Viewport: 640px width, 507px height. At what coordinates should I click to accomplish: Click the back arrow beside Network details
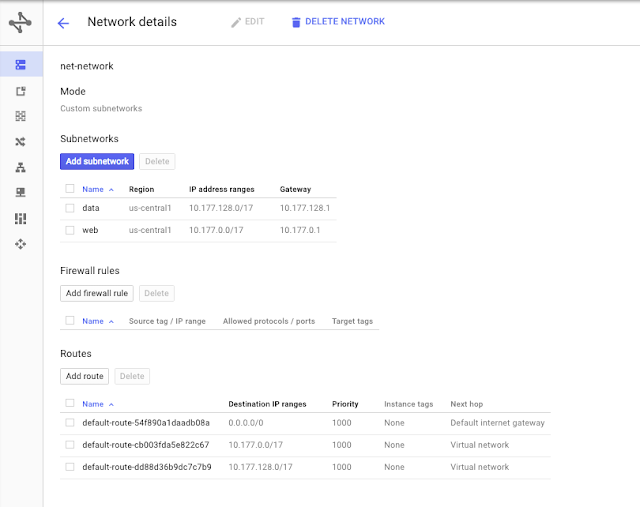63,23
